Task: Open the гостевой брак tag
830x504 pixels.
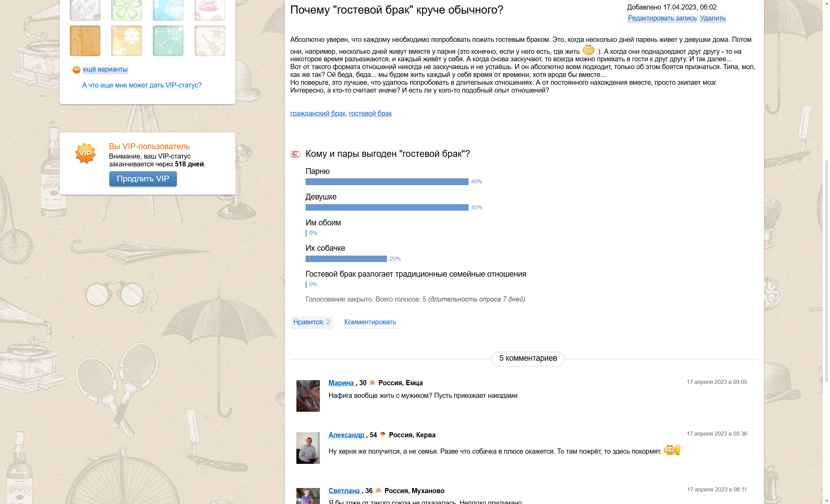Action: [370, 113]
